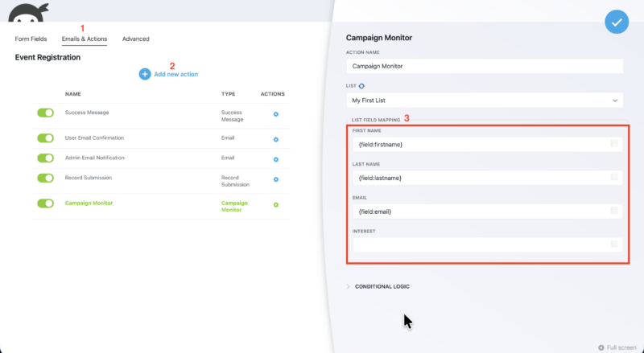The image size is (644, 353).
Task: Disable the User Email Confirmation toggle
Action: coord(46,138)
